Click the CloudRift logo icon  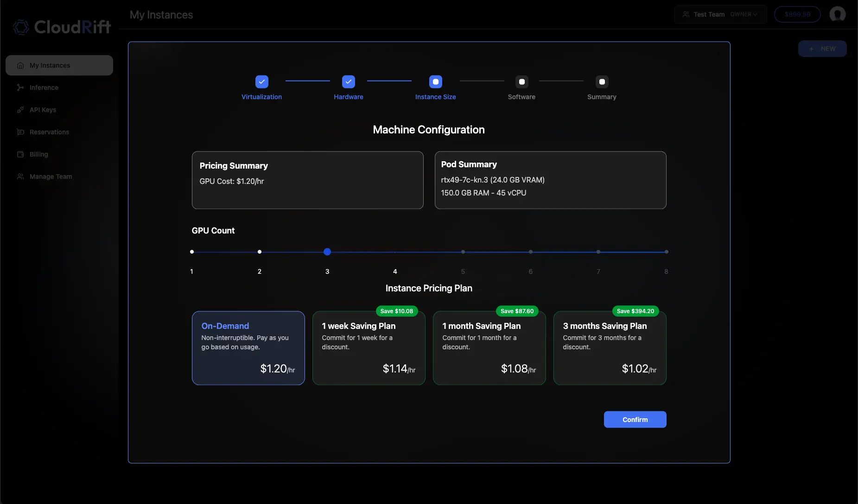point(20,27)
